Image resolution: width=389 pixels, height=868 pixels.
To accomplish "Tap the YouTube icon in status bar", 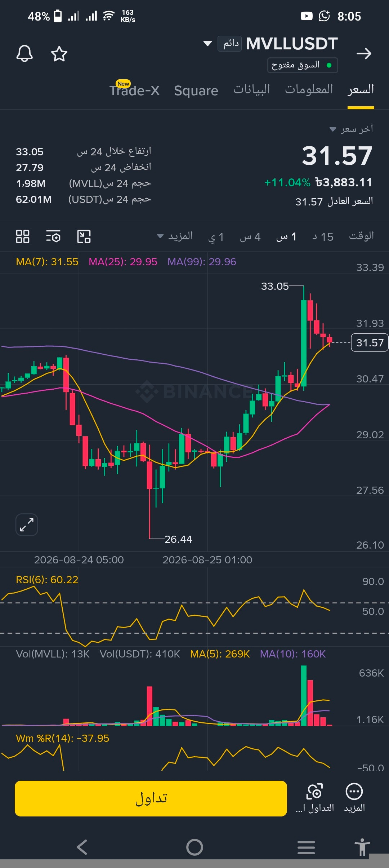I will [307, 16].
